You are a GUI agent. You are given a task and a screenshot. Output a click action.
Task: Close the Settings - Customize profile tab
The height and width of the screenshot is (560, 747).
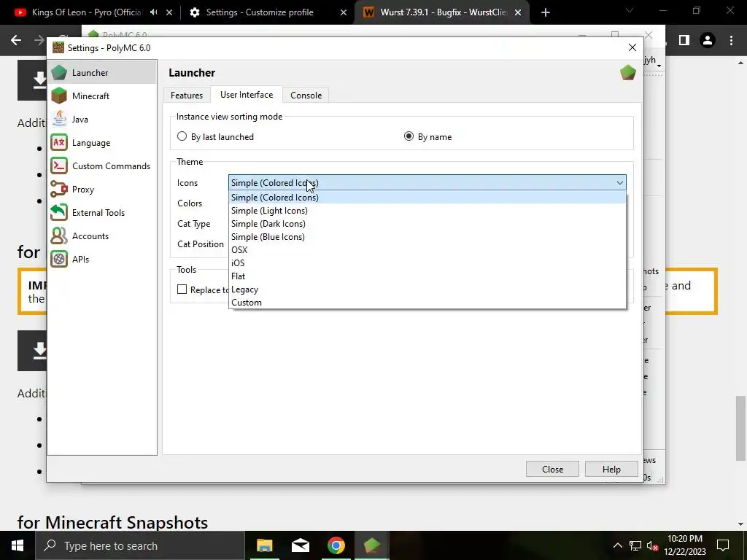(x=344, y=12)
